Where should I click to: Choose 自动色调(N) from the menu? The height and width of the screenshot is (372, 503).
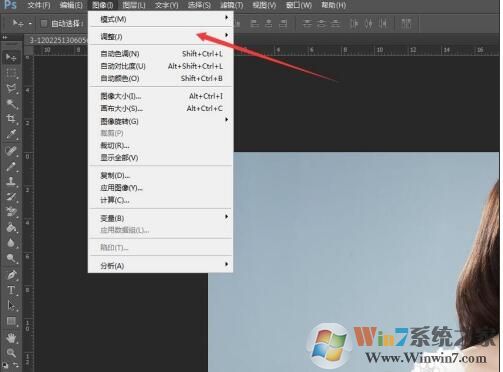pos(160,54)
